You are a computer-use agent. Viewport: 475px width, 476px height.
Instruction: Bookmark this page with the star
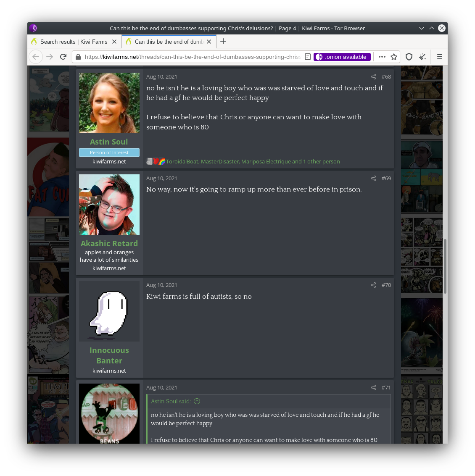click(394, 57)
